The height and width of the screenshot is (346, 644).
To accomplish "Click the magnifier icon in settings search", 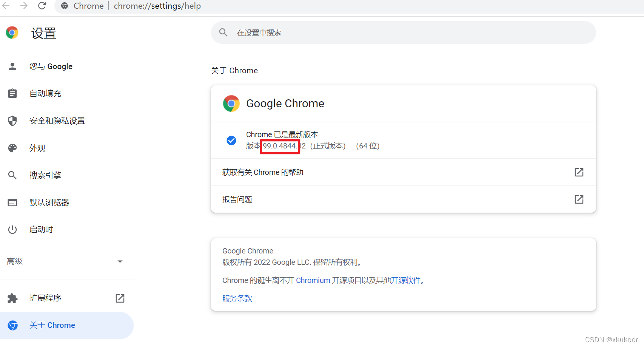I will pos(223,32).
